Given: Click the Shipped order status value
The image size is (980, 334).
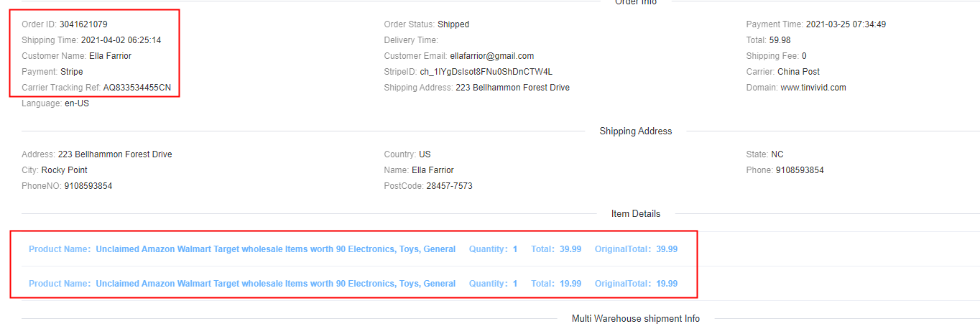Looking at the screenshot, I should pos(453,24).
